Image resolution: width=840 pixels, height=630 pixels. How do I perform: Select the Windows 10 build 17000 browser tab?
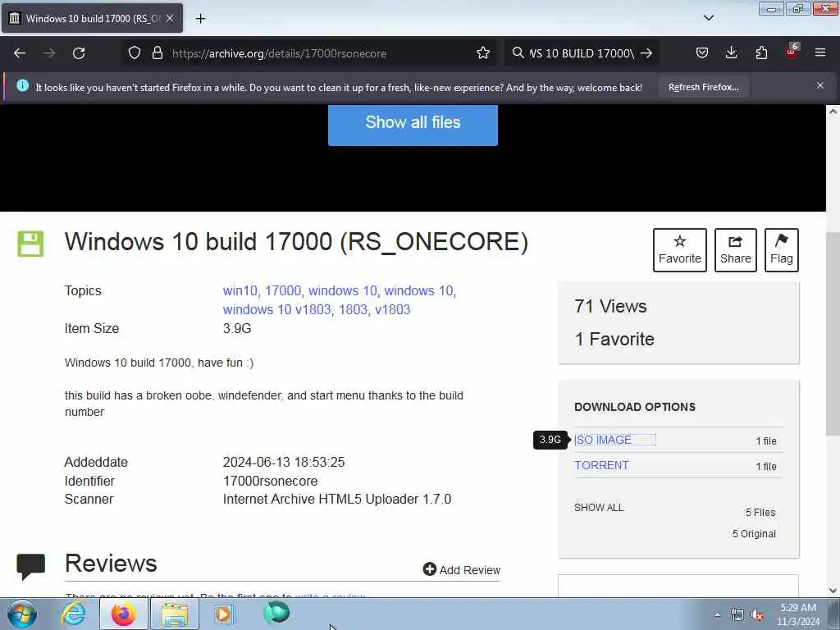click(92, 18)
